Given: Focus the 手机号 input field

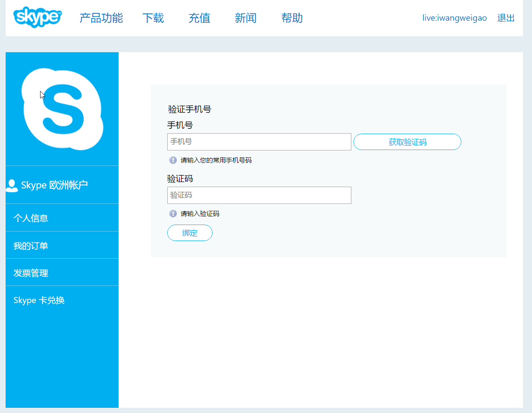Looking at the screenshot, I should (x=259, y=142).
